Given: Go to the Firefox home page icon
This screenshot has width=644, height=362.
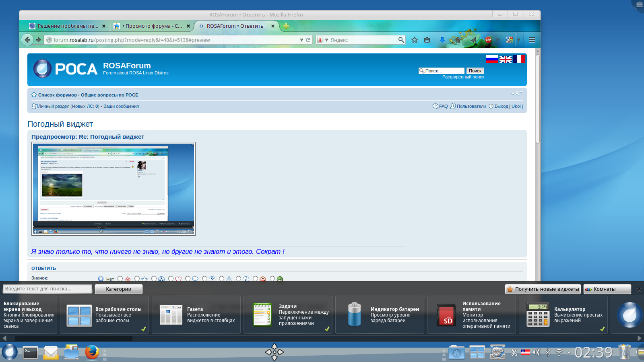Looking at the screenshot, I should click(457, 40).
